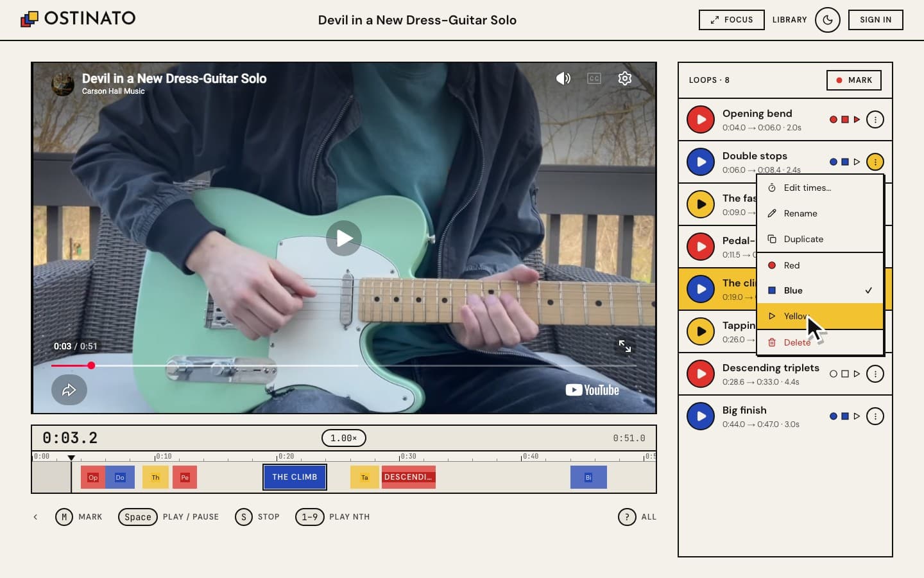Viewport: 924px width, 578px height.
Task: Select red circle on Opening bend row
Action: (834, 119)
